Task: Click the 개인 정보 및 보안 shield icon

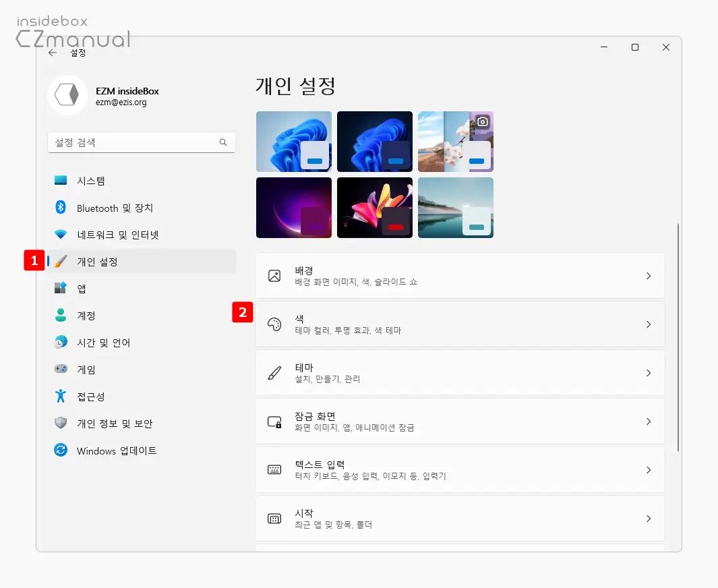Action: pos(61,423)
